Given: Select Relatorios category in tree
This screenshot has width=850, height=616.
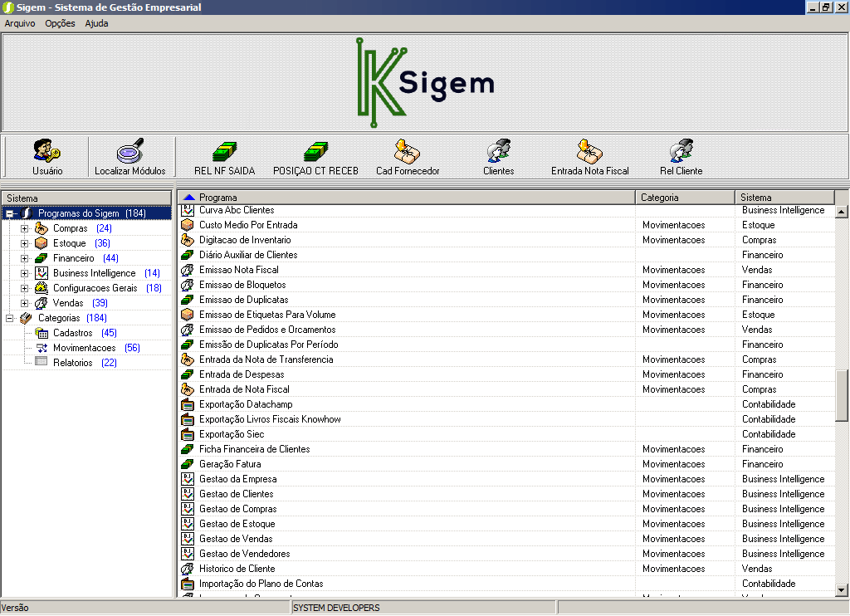Looking at the screenshot, I should click(72, 363).
